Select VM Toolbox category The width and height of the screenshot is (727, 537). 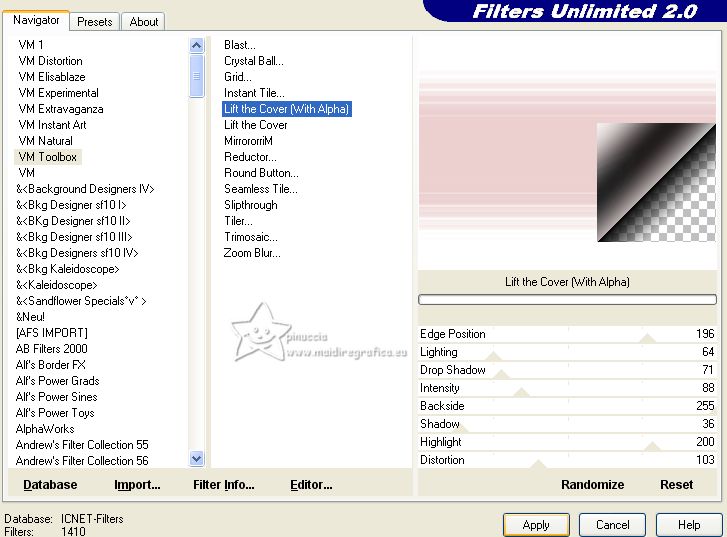48,157
